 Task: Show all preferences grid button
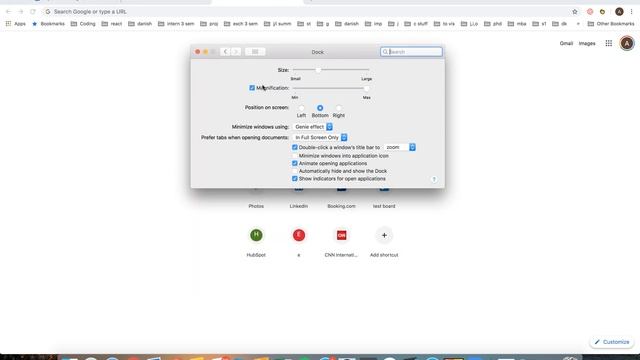255,52
